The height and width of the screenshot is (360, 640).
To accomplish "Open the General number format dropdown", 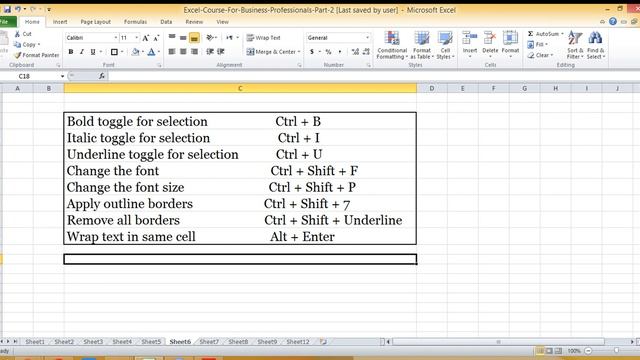I will click(367, 38).
